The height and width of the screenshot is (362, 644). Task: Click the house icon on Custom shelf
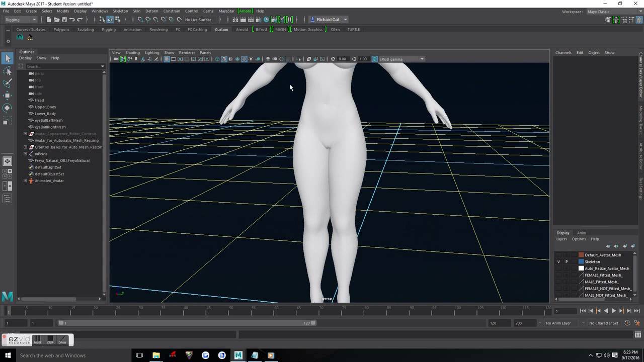pyautogui.click(x=20, y=37)
